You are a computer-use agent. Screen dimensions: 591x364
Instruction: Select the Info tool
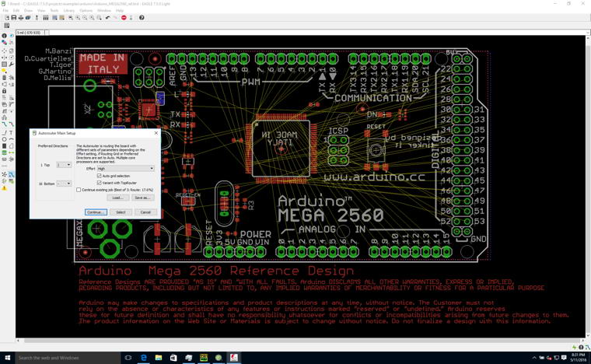coord(4,36)
